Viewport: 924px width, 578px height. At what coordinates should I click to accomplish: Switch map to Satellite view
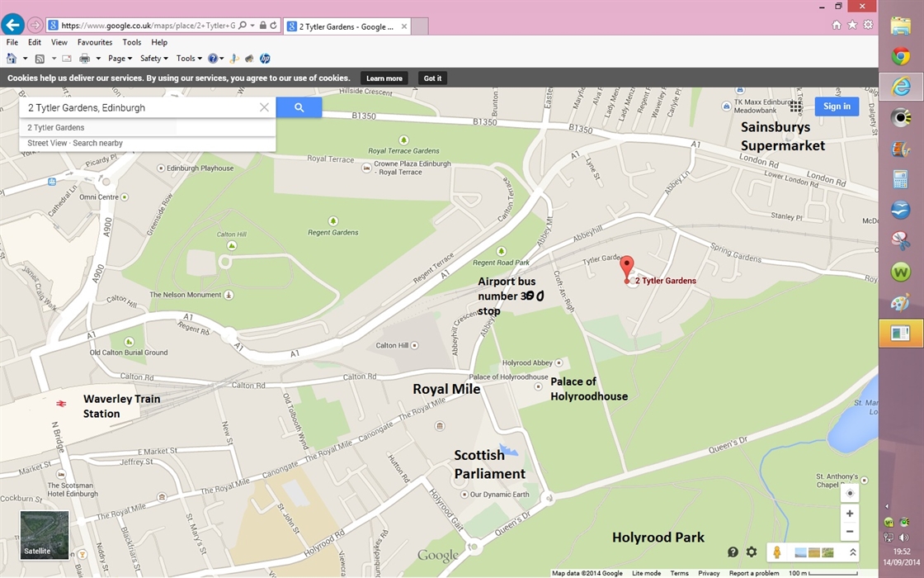pos(45,535)
